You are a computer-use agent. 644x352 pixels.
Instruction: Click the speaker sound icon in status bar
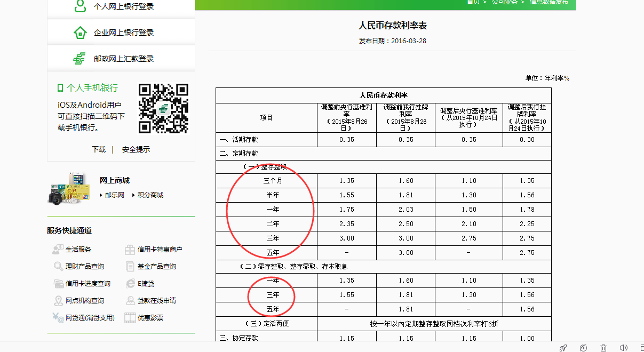coord(623,348)
